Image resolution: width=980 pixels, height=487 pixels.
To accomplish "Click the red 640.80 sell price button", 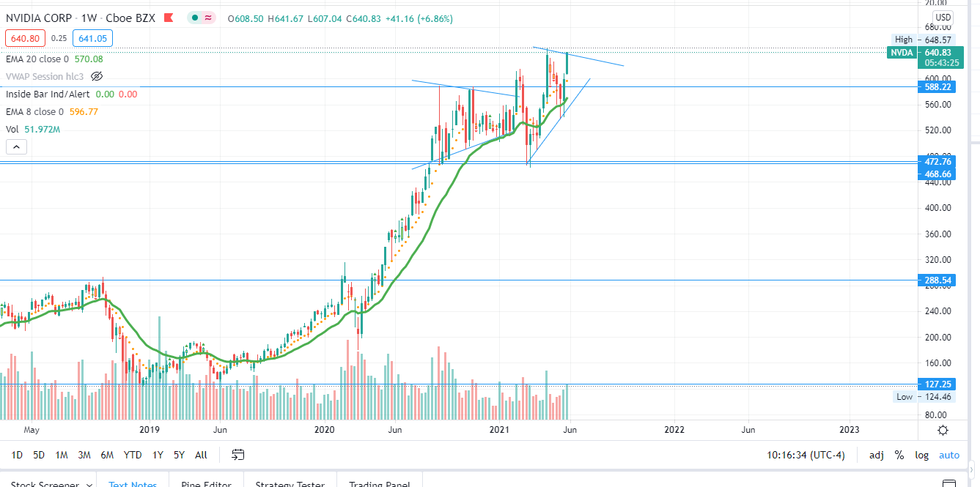I will 26,38.
